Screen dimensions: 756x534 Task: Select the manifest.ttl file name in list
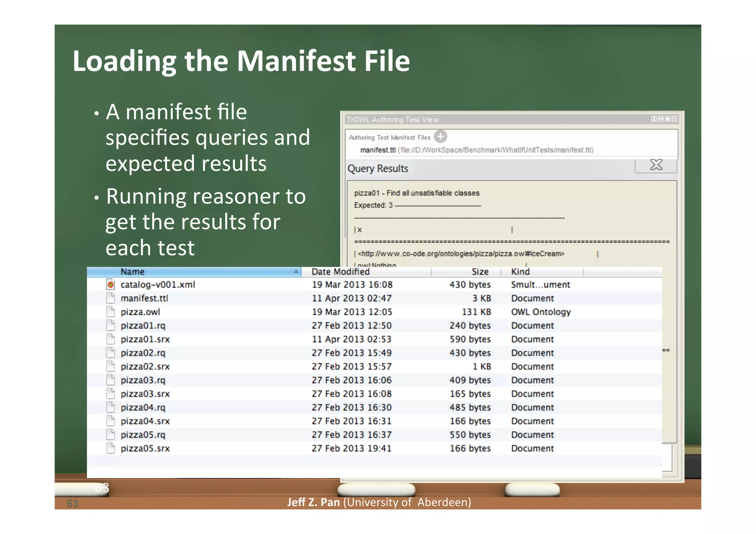click(x=144, y=298)
